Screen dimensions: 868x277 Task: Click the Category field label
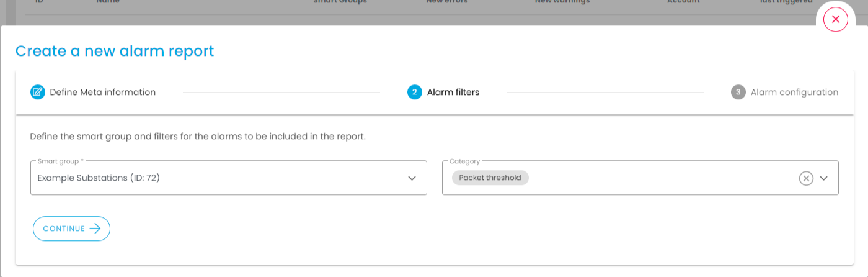coord(464,161)
